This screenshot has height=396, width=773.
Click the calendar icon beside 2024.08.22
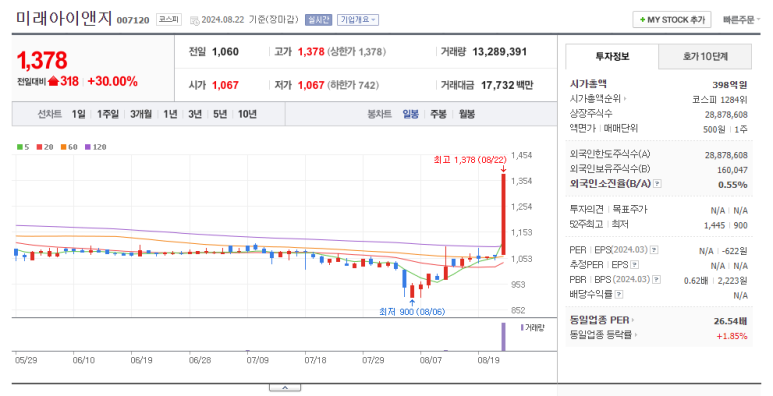[x=194, y=20]
